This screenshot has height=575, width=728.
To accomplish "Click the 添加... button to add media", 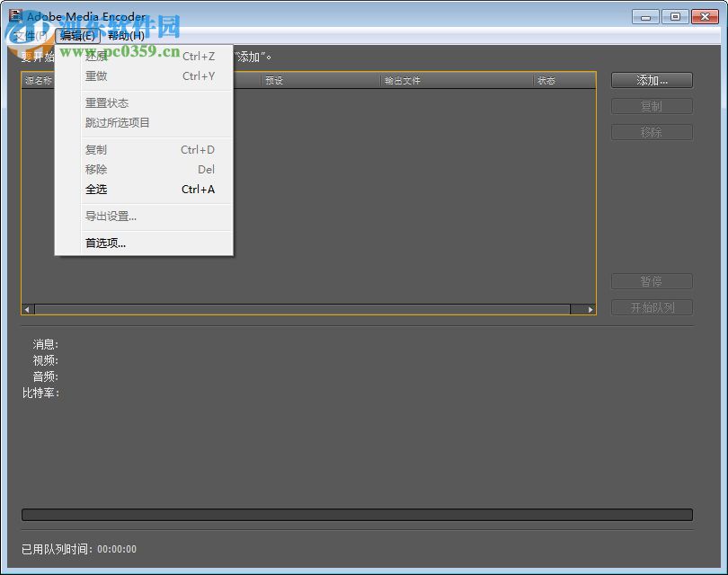I will 651,80.
